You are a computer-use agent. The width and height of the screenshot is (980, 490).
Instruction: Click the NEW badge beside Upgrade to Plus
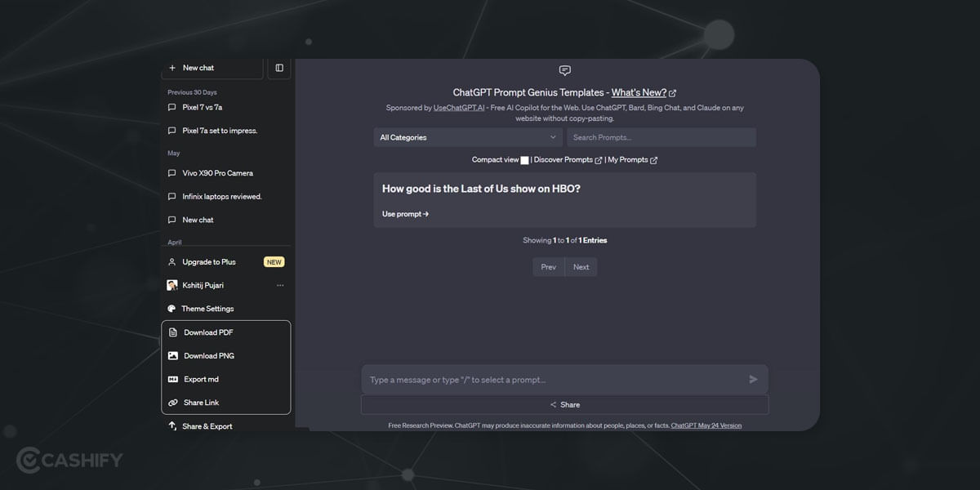coord(274,262)
